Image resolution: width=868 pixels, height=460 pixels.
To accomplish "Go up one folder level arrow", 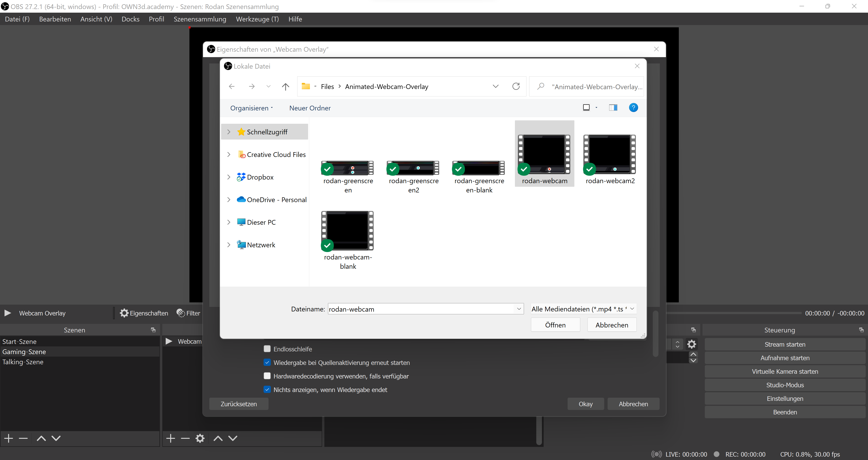I will [285, 86].
